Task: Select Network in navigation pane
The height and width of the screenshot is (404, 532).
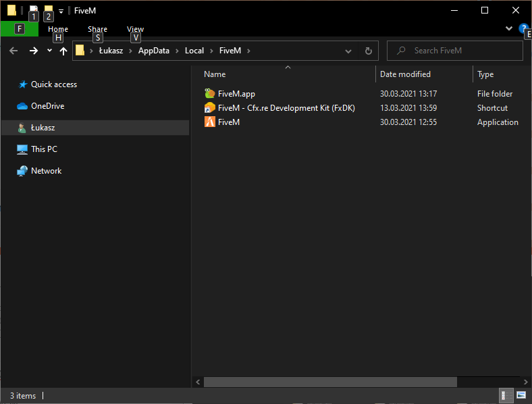Action: click(46, 171)
